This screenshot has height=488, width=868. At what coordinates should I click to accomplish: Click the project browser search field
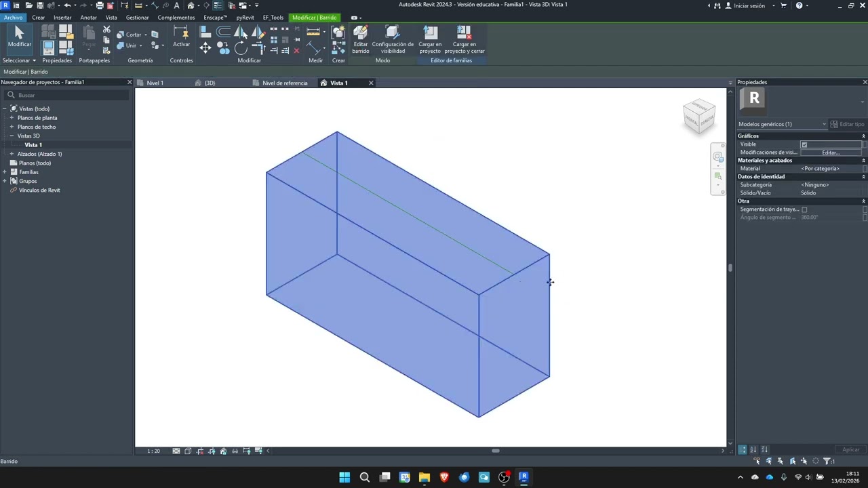coord(66,95)
